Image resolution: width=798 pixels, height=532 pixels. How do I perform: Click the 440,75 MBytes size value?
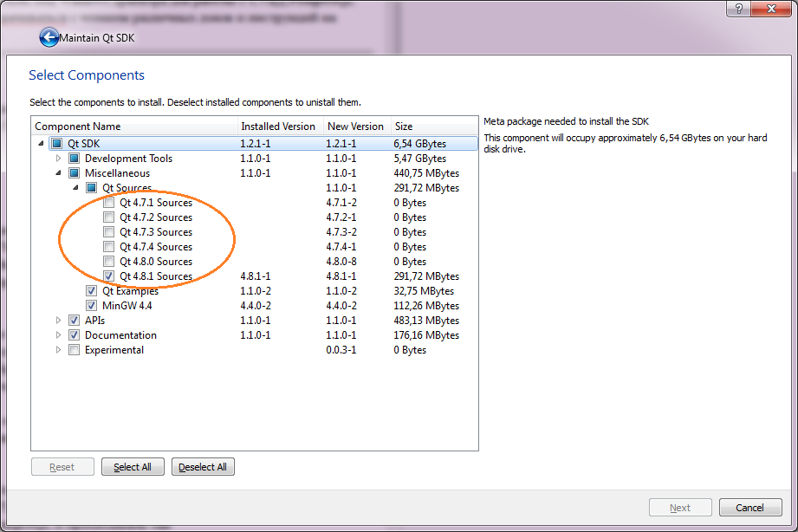(426, 173)
